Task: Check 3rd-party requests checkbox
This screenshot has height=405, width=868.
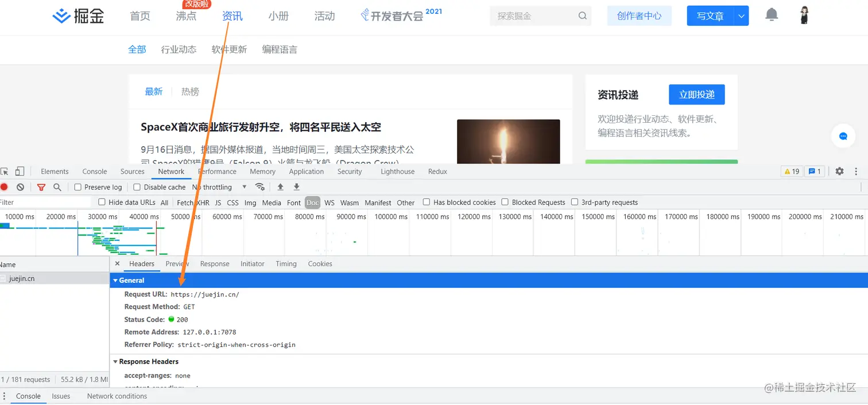Action: point(575,202)
